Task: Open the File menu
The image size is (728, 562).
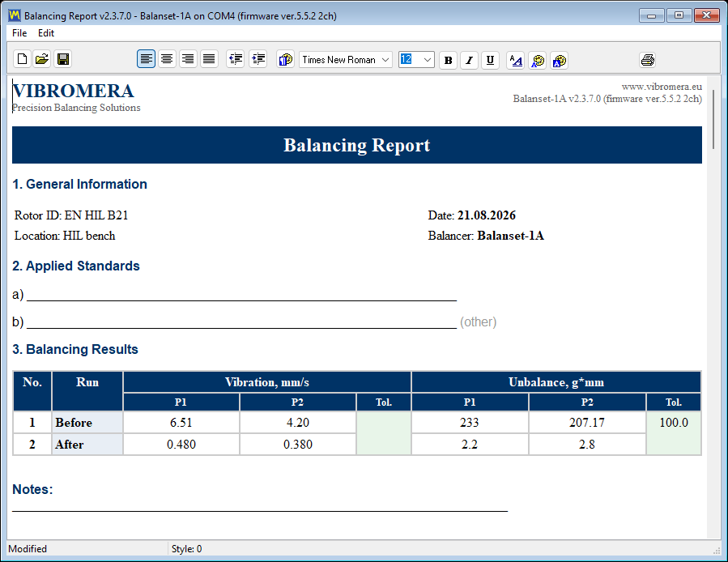Action: click(19, 33)
